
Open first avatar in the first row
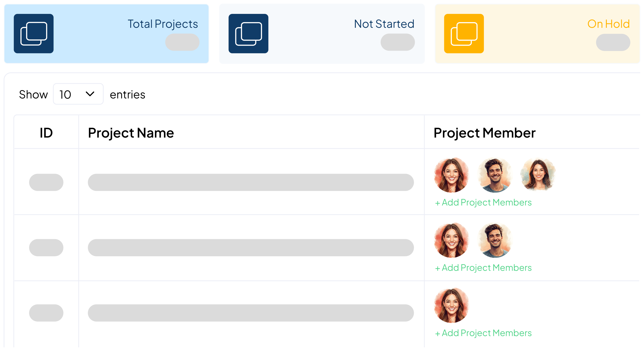452,175
